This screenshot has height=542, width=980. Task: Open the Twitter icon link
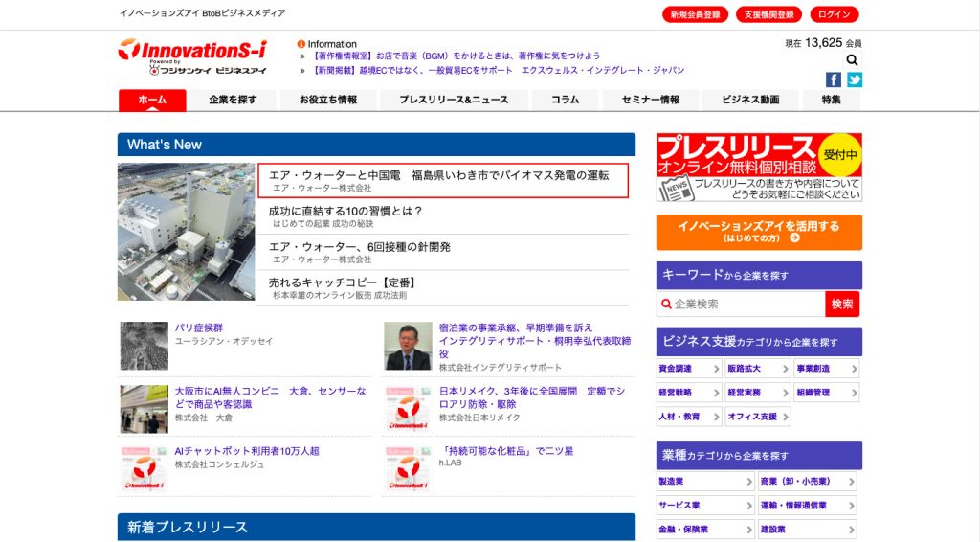854,79
